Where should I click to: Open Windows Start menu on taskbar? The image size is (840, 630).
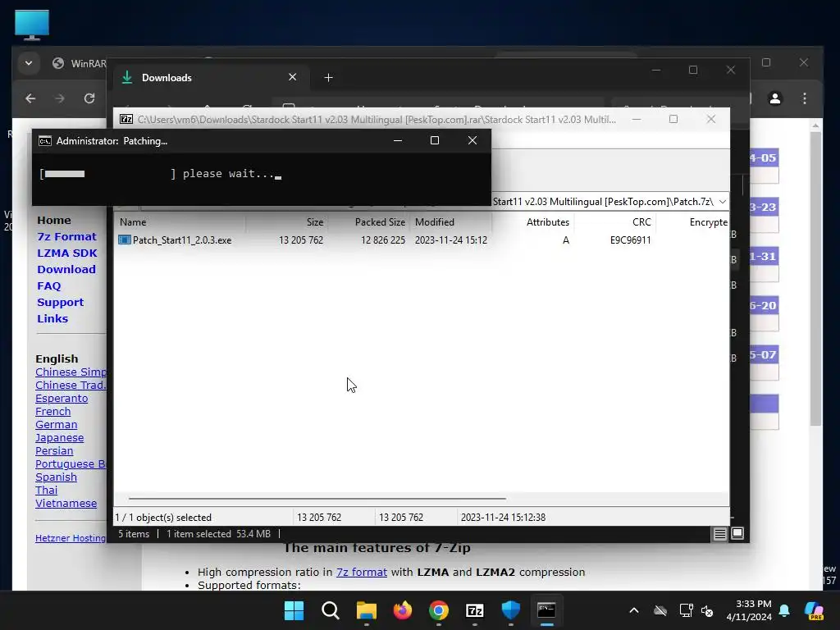coord(294,610)
